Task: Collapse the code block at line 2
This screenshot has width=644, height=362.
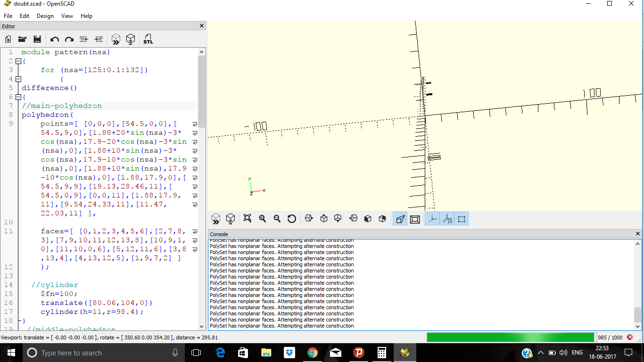Action: tap(18, 61)
